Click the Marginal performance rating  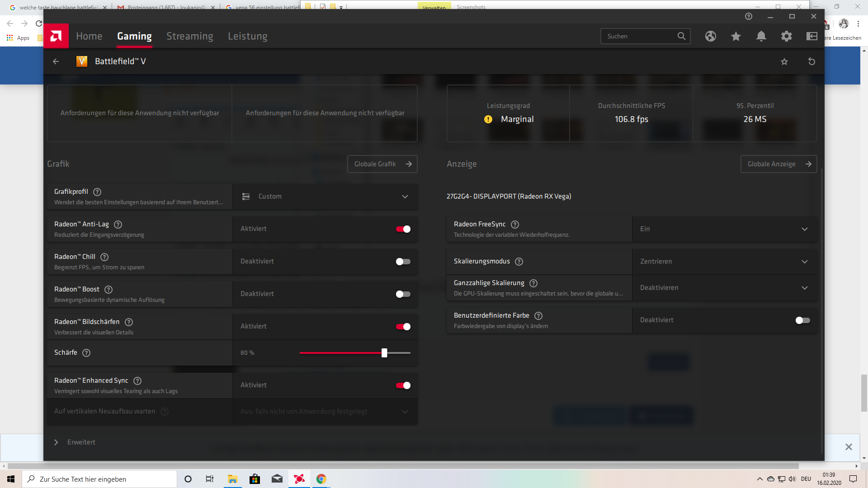pyautogui.click(x=517, y=119)
